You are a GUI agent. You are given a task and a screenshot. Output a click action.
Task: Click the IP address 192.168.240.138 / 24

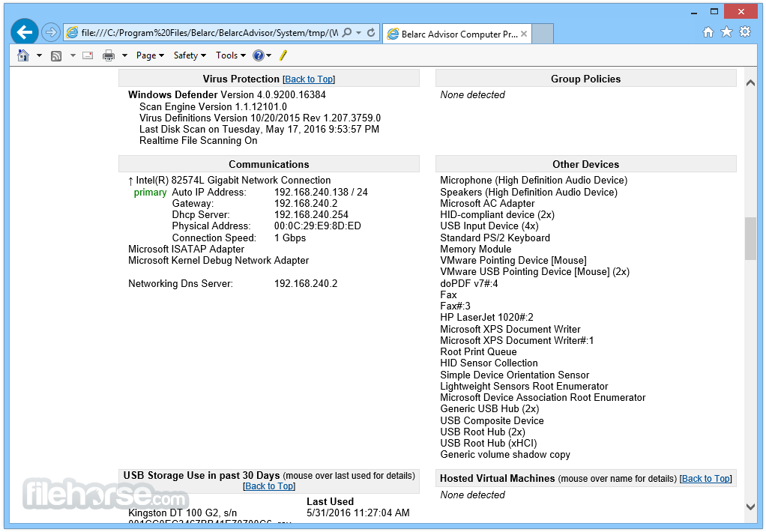[x=321, y=192]
